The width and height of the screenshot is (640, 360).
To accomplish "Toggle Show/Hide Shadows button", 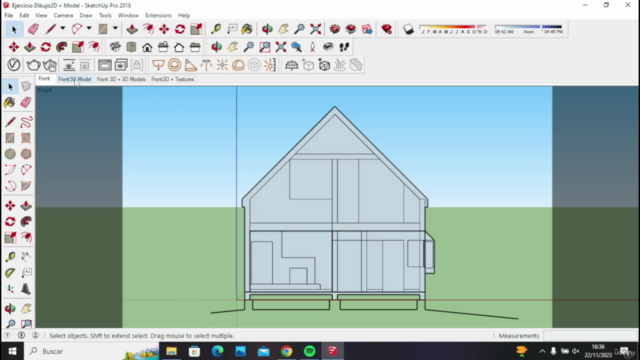I will [x=408, y=29].
